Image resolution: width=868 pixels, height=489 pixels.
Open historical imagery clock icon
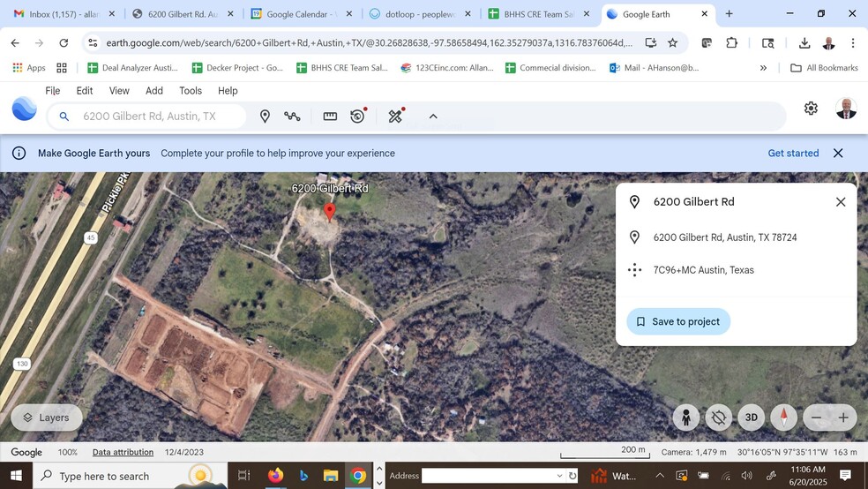[357, 117]
